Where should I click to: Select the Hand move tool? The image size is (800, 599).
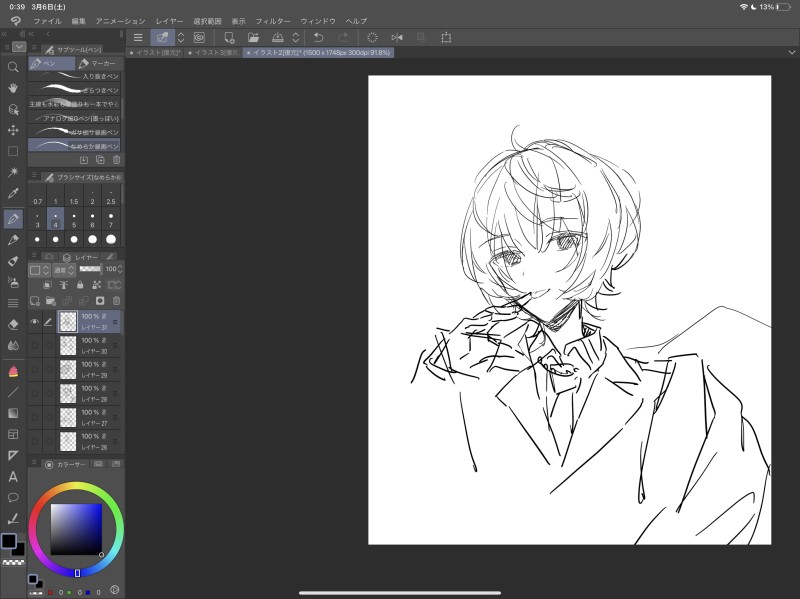coord(13,88)
